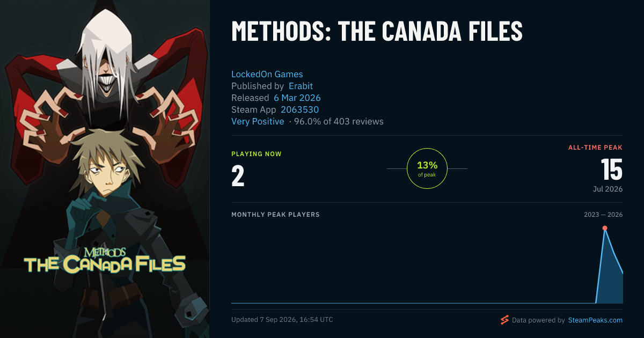Click the red peak marker on chart
This screenshot has height=338, width=644.
pos(605,228)
